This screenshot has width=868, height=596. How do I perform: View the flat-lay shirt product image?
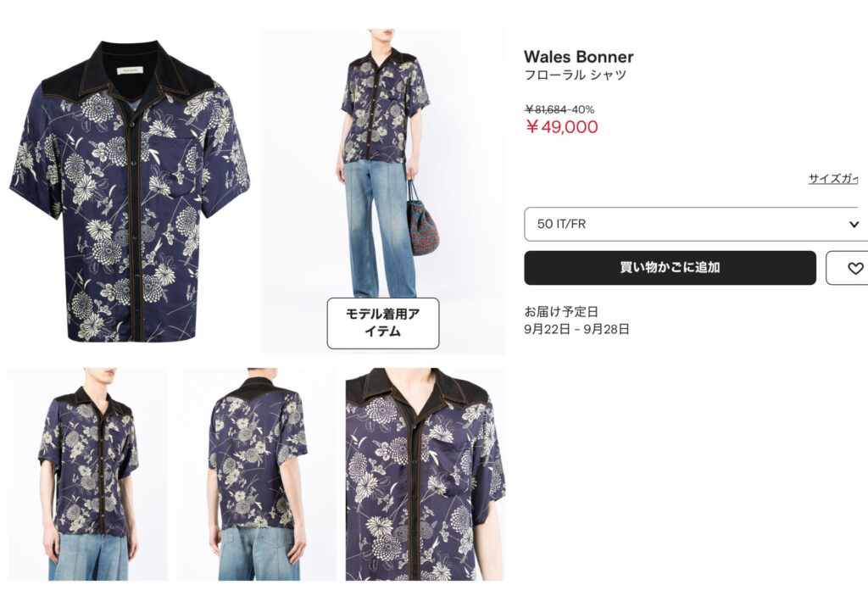point(130,191)
